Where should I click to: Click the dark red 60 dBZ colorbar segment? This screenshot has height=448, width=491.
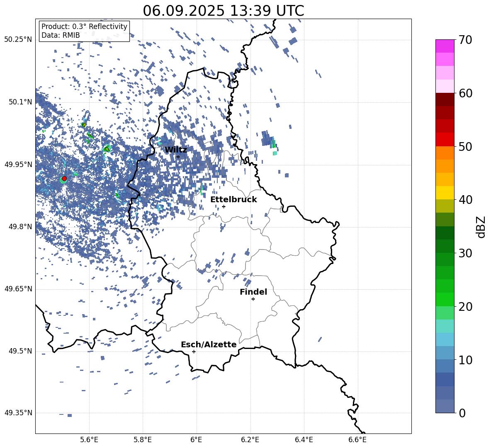point(445,99)
